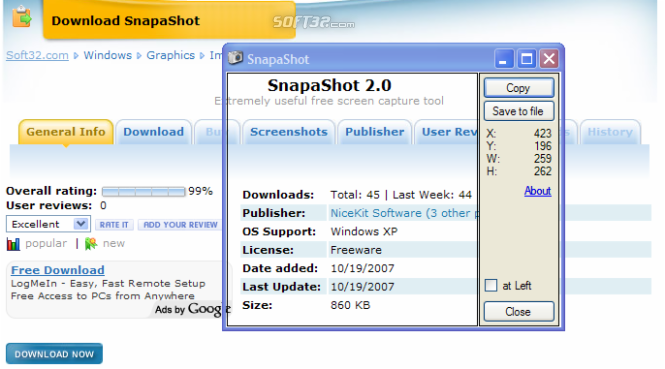Click the W value 259
This screenshot has height=369, width=665.
click(x=542, y=159)
